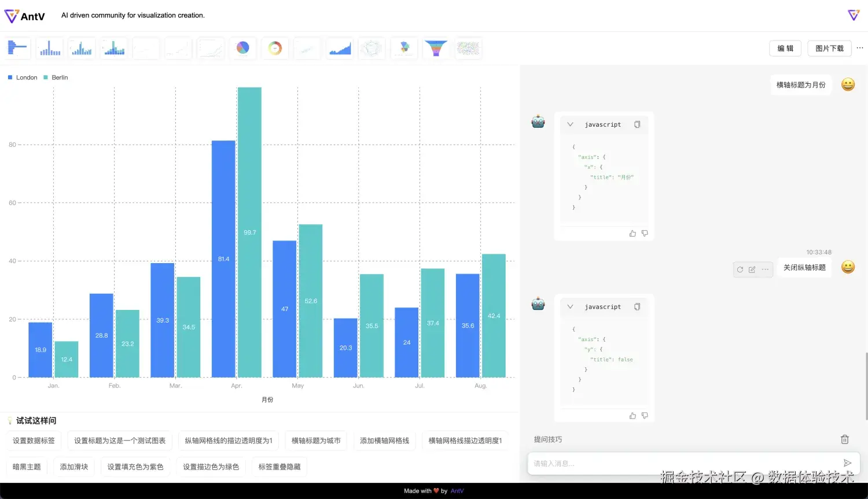Apply the 设置描边色为绿色 suggestion

211,467
